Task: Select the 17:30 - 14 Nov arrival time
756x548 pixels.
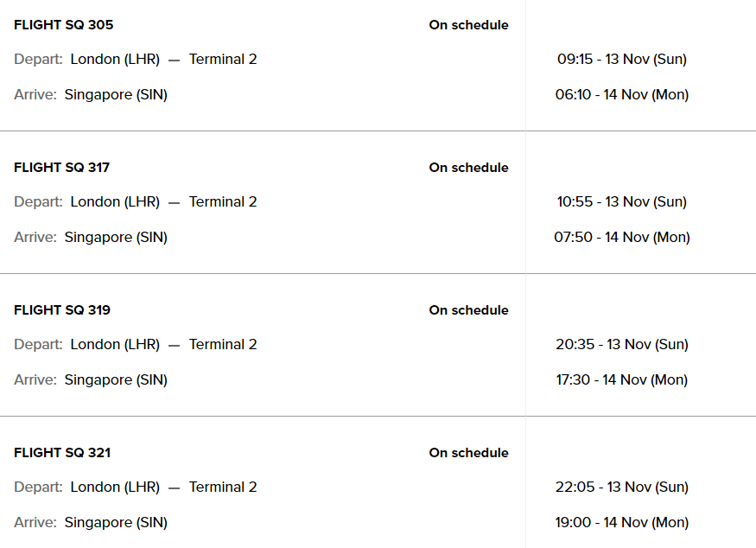Action: [x=622, y=380]
